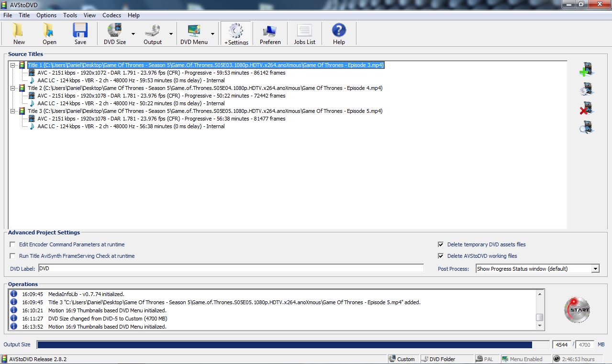This screenshot has width=612, height=364.
Task: Enable Edit Encoder Command Parameters at runtime
Action: (x=13, y=244)
